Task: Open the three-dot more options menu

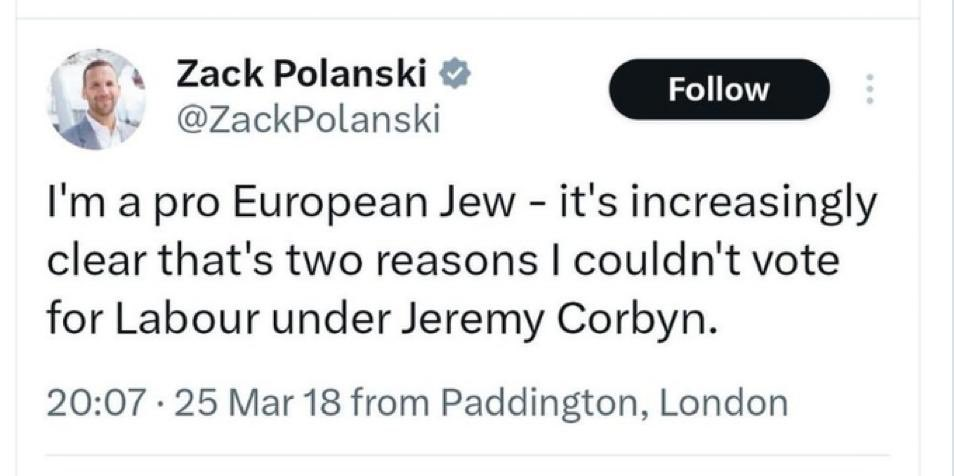Action: tap(868, 90)
